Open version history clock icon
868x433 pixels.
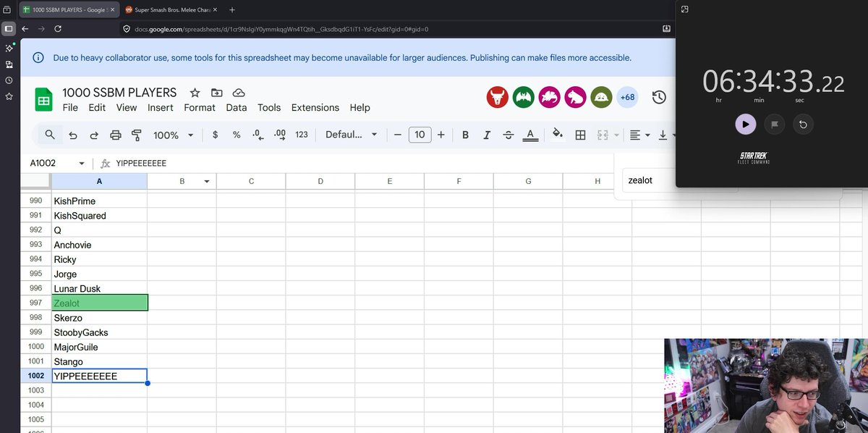(x=659, y=97)
